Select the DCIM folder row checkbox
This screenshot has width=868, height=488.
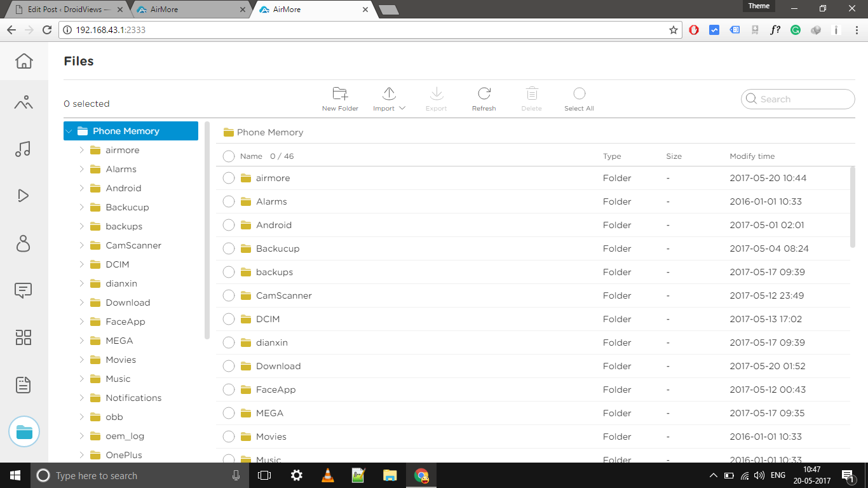pyautogui.click(x=229, y=319)
